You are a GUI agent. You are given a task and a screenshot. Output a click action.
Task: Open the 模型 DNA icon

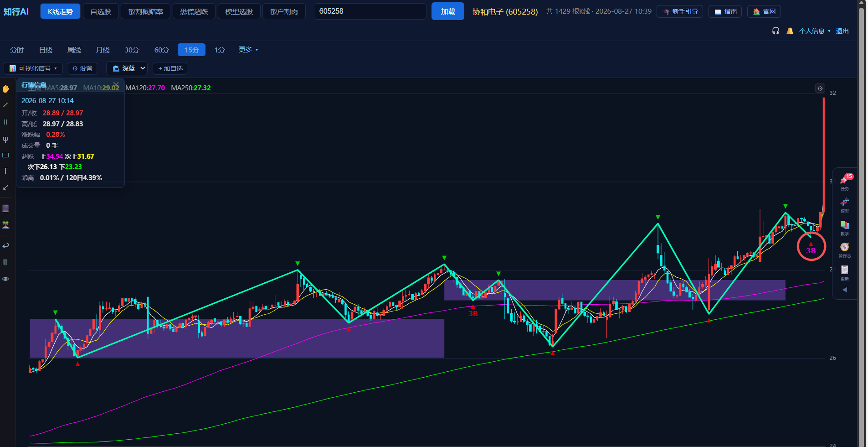point(845,205)
